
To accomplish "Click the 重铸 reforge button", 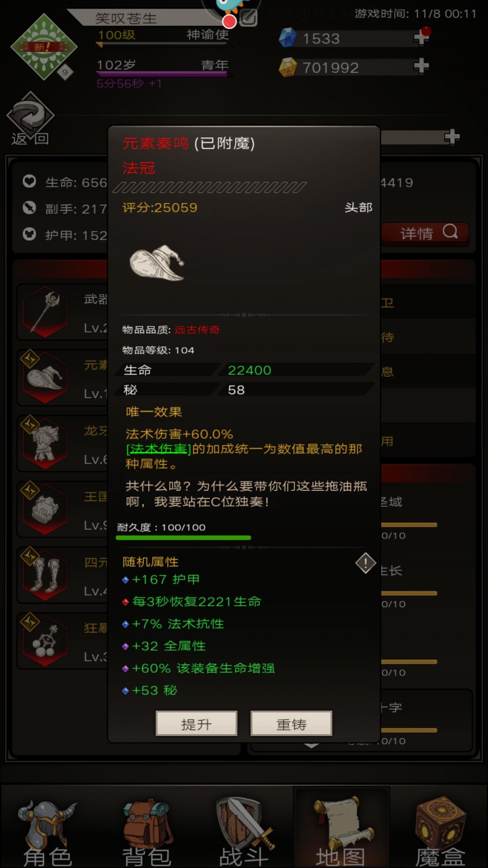I will click(291, 723).
